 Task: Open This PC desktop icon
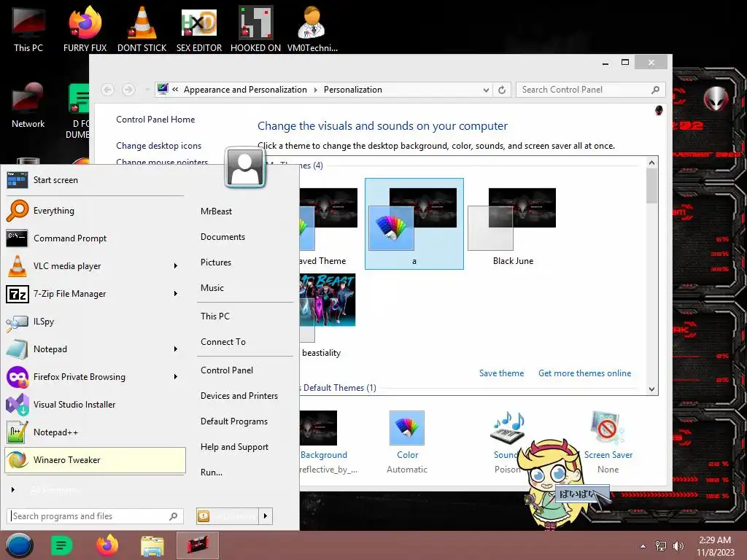click(28, 29)
